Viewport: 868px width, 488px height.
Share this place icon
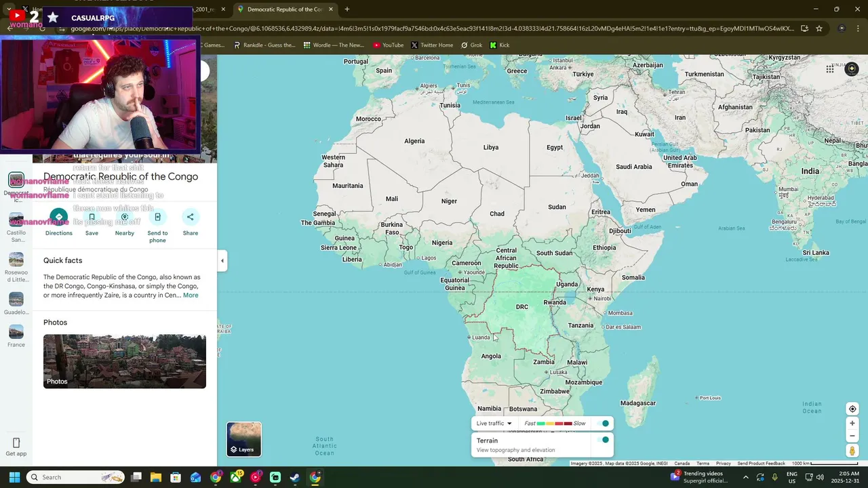(x=191, y=217)
